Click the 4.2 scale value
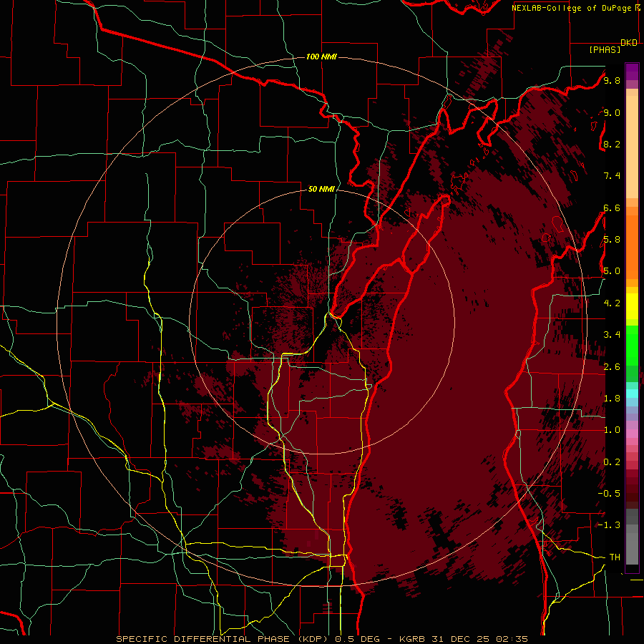Image resolution: width=644 pixels, height=644 pixels. [x=612, y=303]
